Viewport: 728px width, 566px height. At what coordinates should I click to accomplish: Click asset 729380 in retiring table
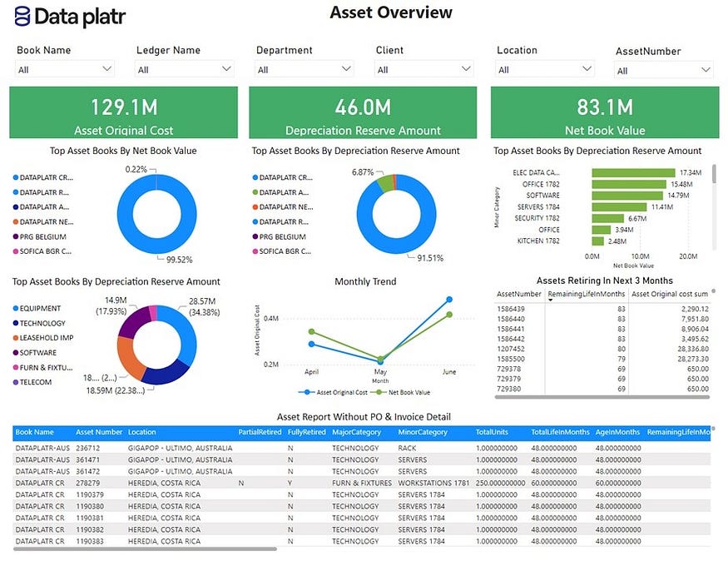(509, 389)
